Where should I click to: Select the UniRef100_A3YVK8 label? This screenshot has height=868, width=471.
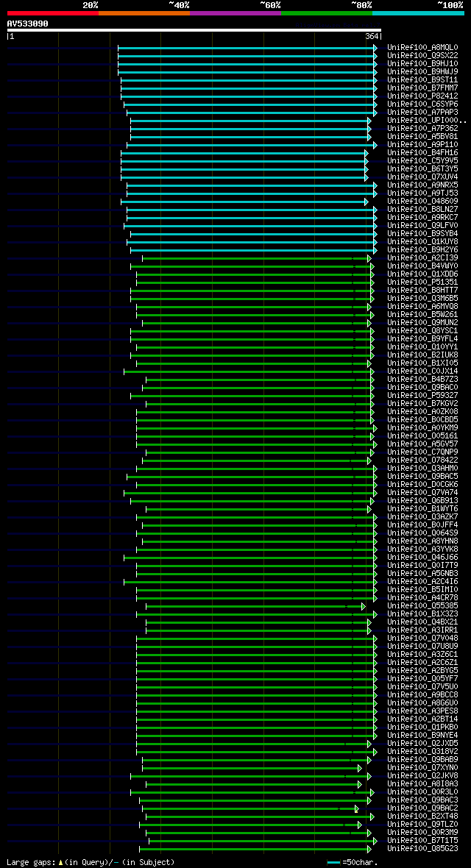[422, 549]
